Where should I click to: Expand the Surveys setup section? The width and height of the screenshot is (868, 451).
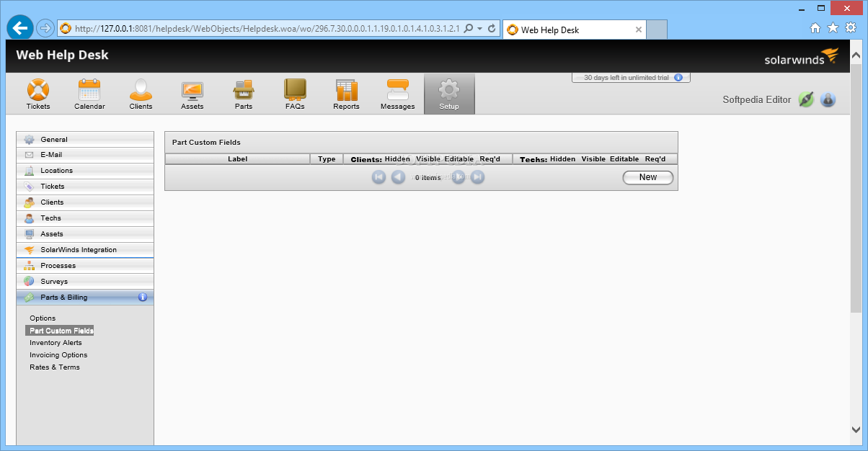(85, 282)
